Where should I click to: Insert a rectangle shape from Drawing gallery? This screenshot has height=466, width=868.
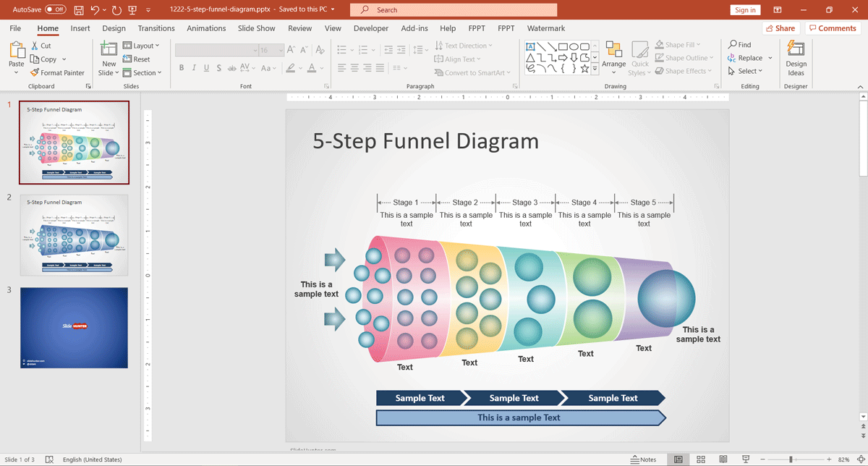coord(564,46)
